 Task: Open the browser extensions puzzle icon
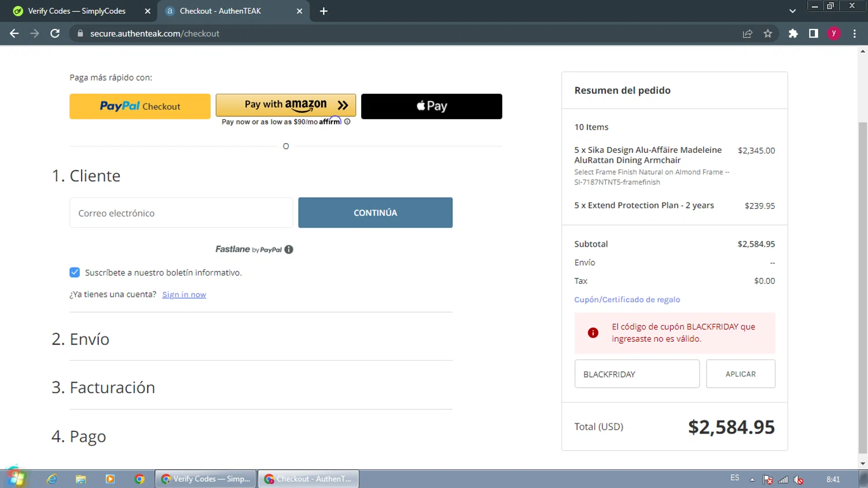pyautogui.click(x=793, y=34)
